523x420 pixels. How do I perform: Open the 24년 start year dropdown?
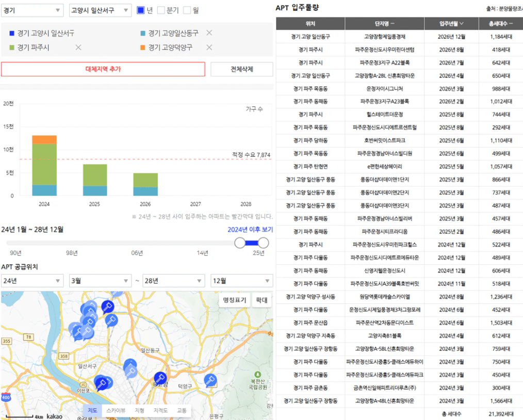point(32,281)
